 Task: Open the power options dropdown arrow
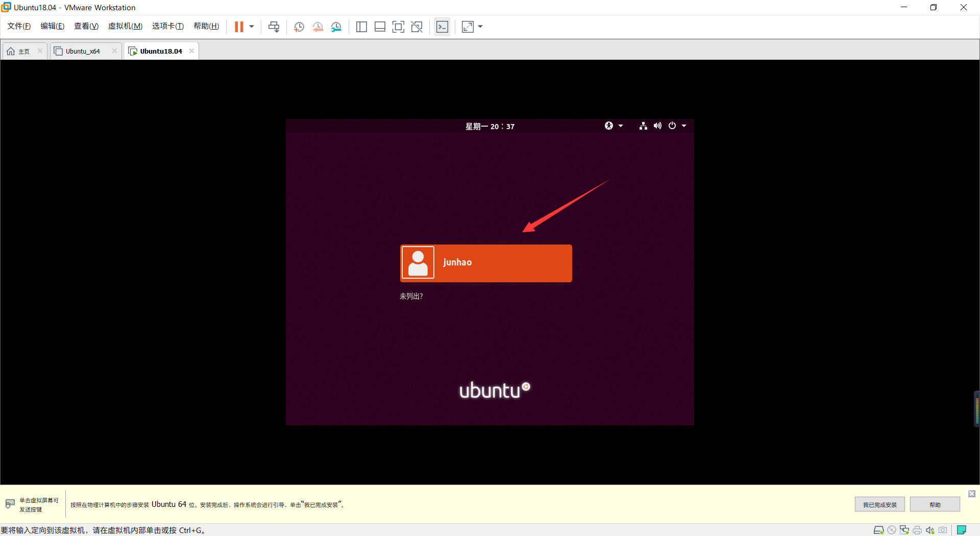[252, 27]
